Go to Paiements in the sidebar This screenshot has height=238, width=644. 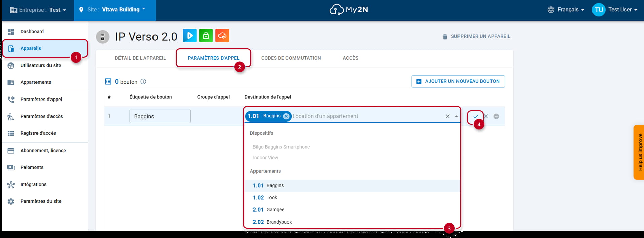pyautogui.click(x=45, y=167)
